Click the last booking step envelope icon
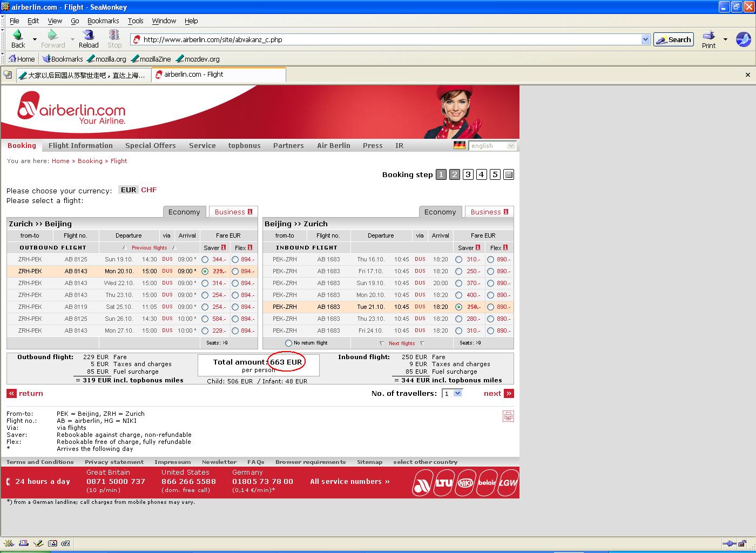 tap(509, 174)
